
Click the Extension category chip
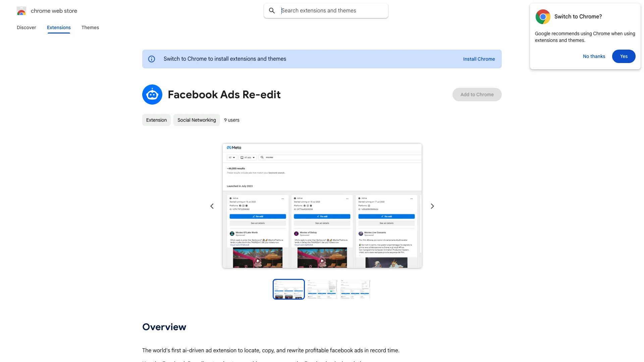tap(156, 120)
